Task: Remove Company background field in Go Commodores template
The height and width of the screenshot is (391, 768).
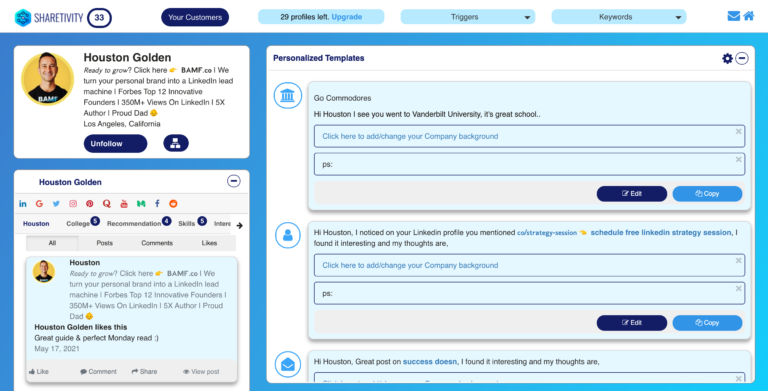Action: (x=738, y=131)
